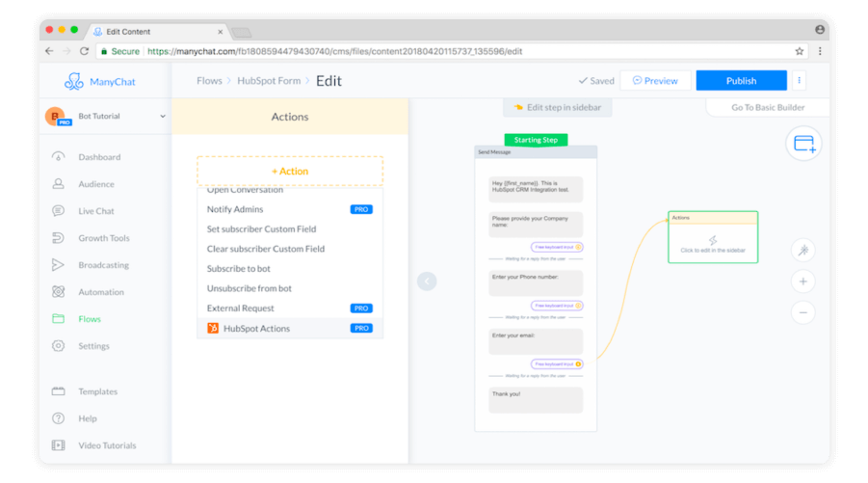Open more options beside Publish
Screen dimensions: 868x483
tap(799, 80)
